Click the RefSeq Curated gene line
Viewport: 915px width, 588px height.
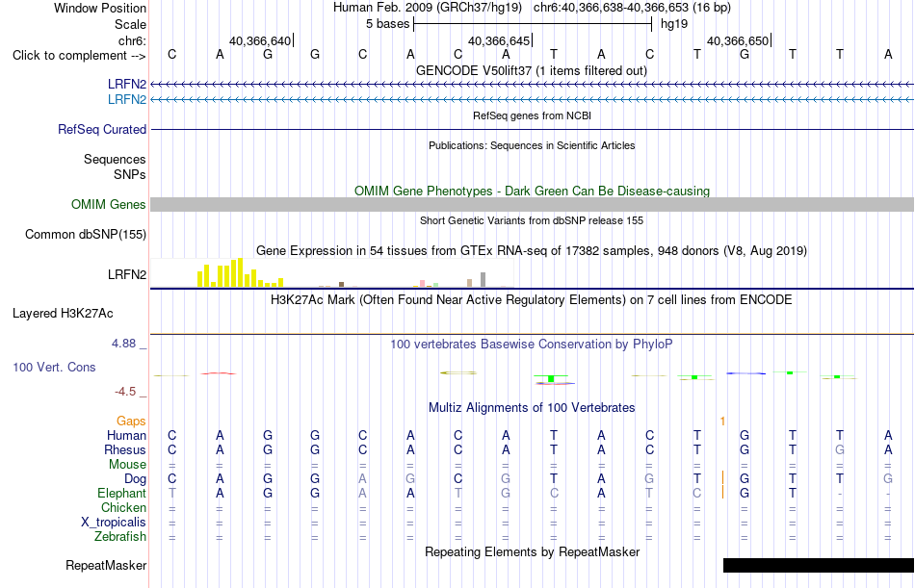(x=532, y=129)
